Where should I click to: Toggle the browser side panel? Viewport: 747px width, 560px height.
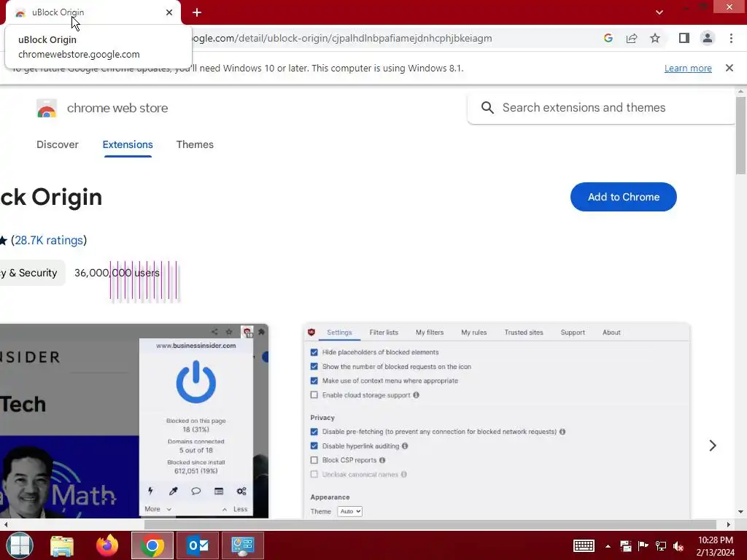684,38
